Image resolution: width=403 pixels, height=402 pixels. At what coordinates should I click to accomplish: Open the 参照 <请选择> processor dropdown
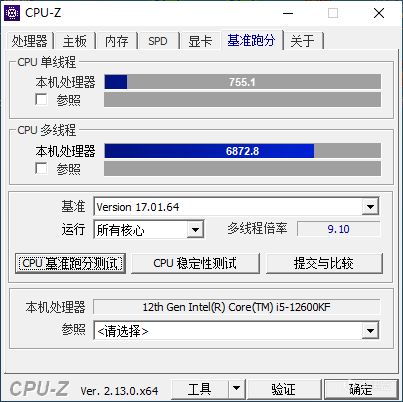(x=370, y=331)
